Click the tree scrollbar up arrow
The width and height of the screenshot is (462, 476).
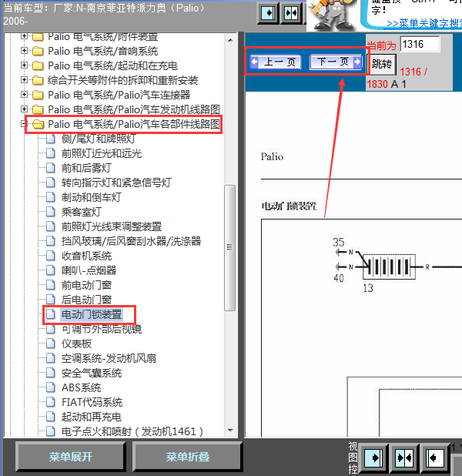230,40
